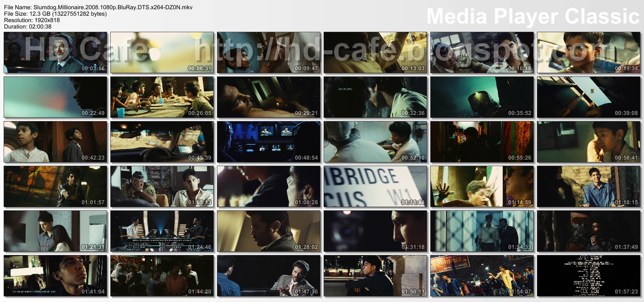Click the Resolution 1920x818 text
This screenshot has height=302, width=644.
pos(32,20)
